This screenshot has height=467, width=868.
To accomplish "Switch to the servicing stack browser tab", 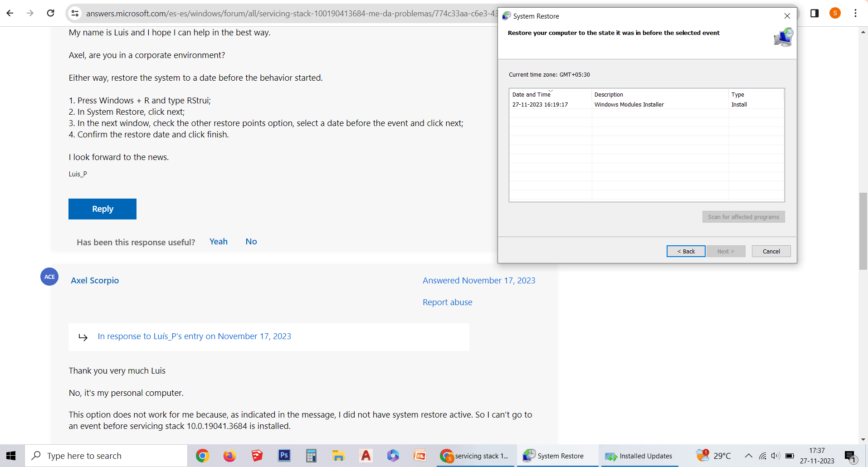I will point(475,456).
